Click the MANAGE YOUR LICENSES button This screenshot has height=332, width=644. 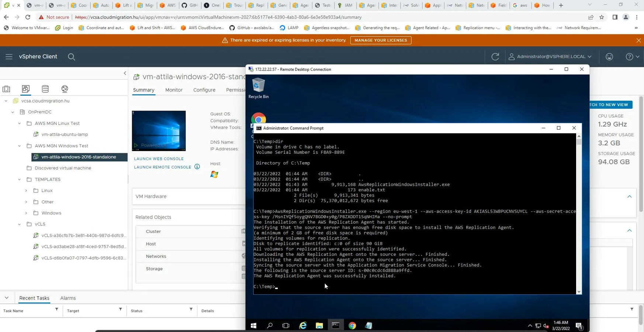pos(381,40)
